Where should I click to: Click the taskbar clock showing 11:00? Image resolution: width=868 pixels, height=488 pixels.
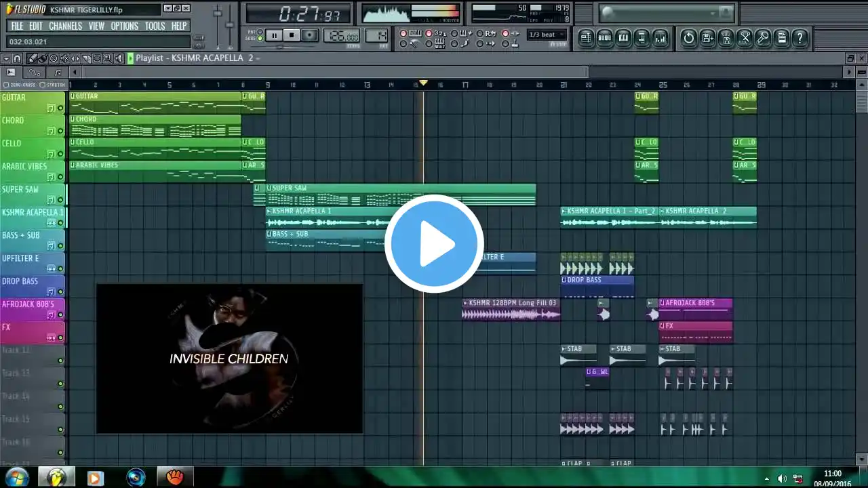pos(833,474)
